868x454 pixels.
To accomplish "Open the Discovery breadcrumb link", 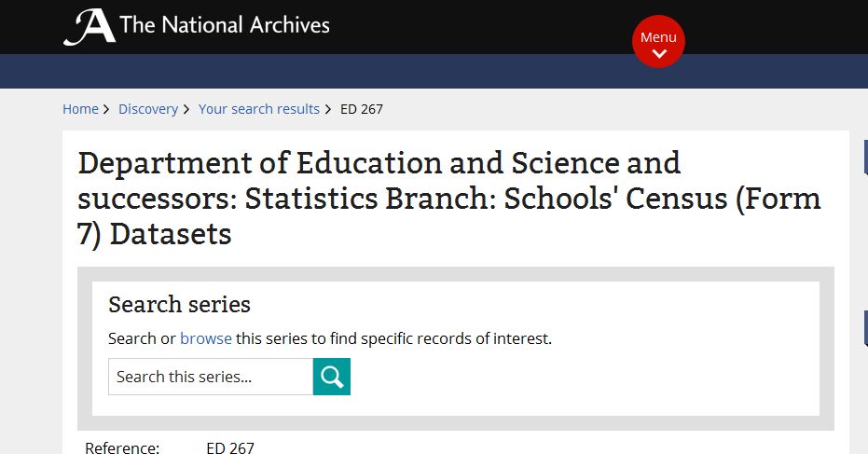I will click(x=148, y=109).
